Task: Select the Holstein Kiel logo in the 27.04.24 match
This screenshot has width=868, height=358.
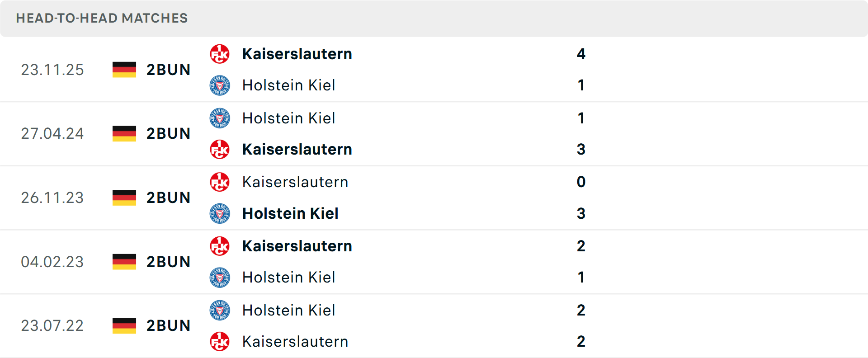Action: (220, 118)
